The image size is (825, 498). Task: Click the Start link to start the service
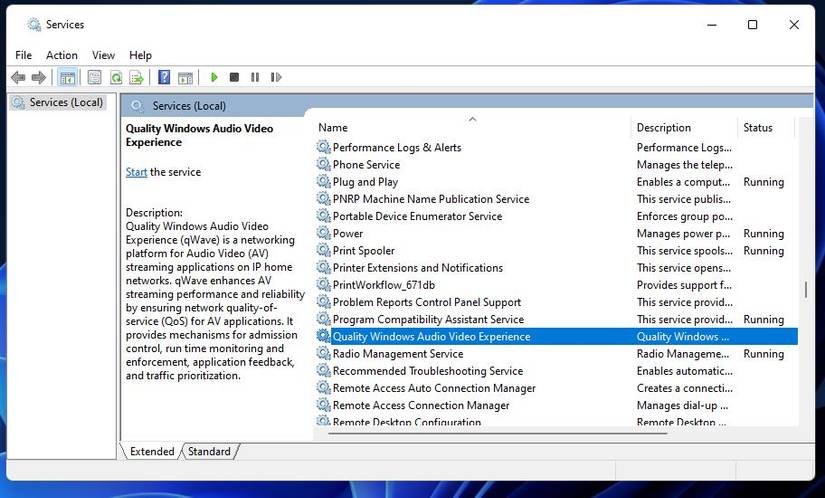pyautogui.click(x=136, y=172)
